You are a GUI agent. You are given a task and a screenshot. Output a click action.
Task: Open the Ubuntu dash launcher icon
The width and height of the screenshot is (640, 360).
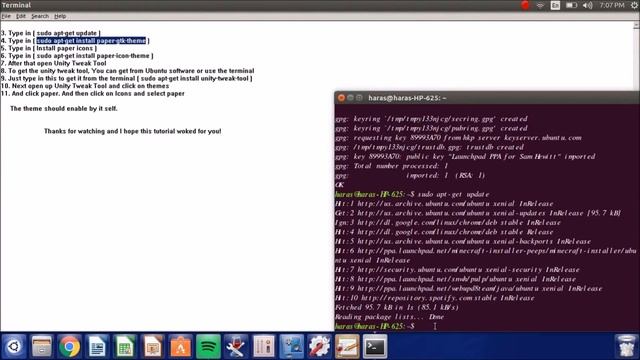point(14,347)
